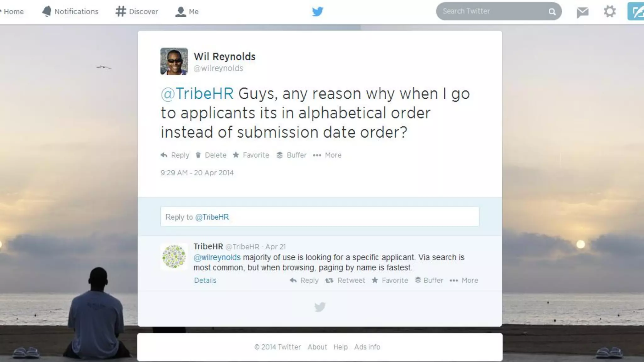Retweet the TribeHR reply

(x=345, y=280)
